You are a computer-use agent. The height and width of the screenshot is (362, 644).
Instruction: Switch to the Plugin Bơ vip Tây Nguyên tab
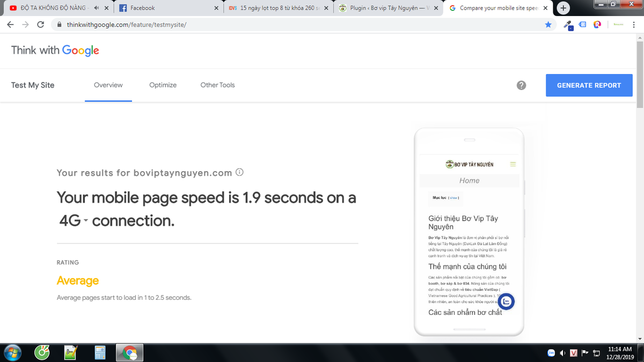pyautogui.click(x=389, y=8)
